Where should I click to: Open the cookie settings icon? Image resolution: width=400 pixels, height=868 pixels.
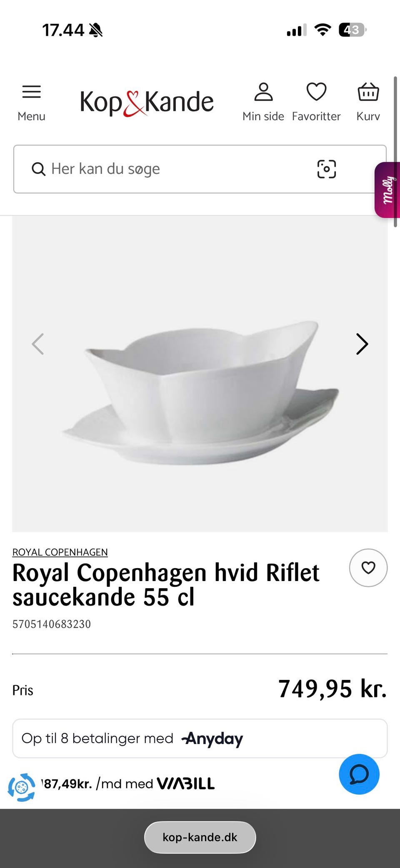(22, 787)
